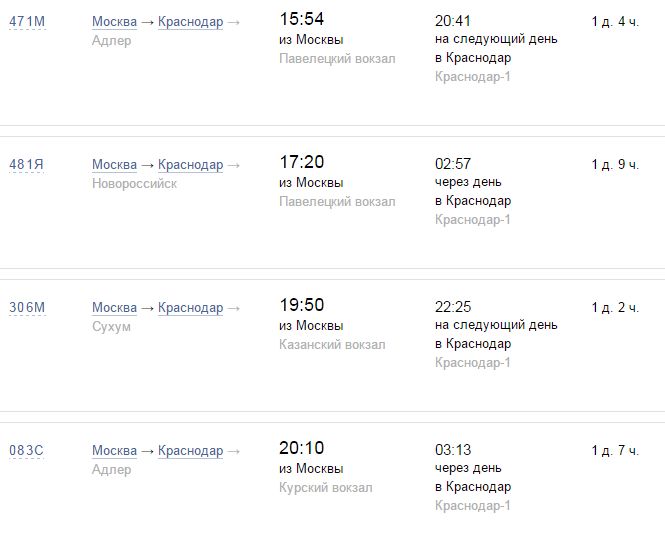This screenshot has height=541, width=665.
Task: Click Москва link in train 471М row
Action: [114, 21]
